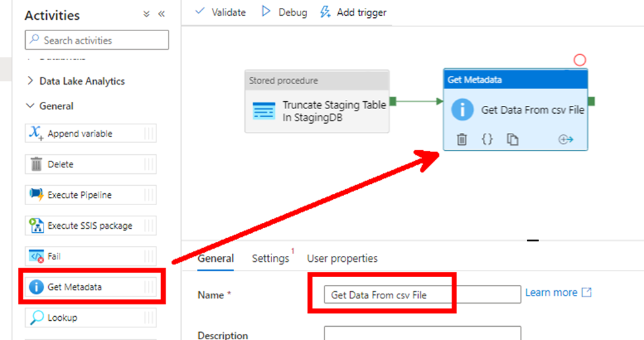
Task: Grab the drag handle of Append variable
Action: tap(149, 133)
